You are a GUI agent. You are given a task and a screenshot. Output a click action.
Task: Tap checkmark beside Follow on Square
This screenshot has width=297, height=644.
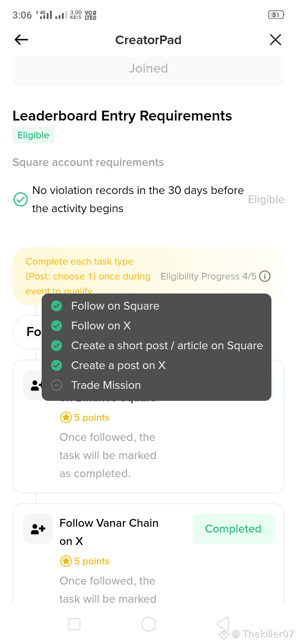click(57, 306)
